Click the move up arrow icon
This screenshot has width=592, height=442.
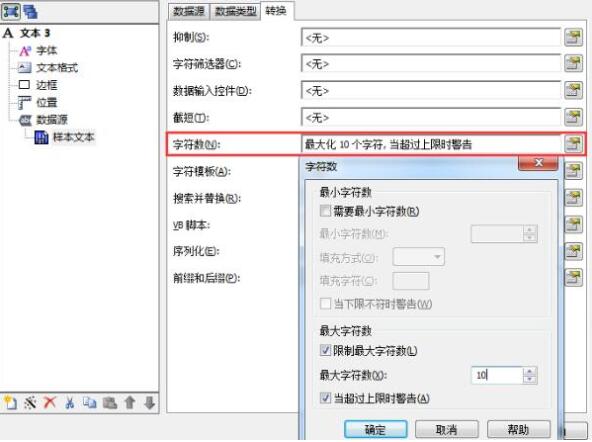(130, 403)
